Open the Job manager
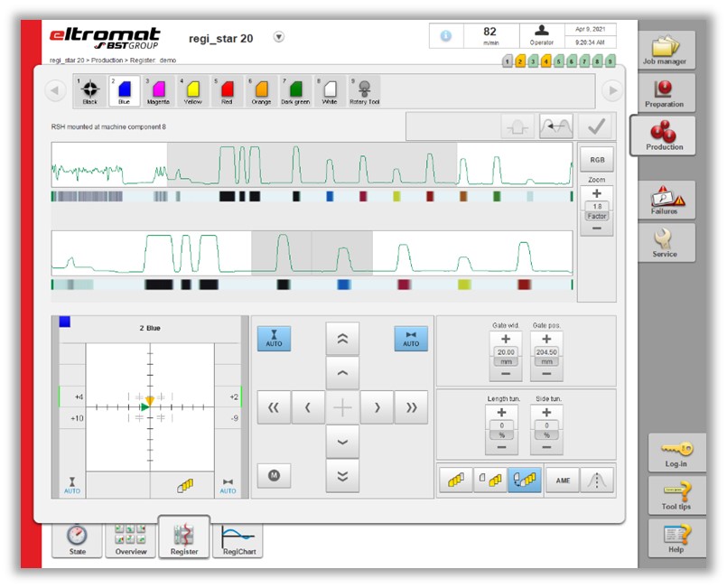This screenshot has width=727, height=588. pos(666,50)
